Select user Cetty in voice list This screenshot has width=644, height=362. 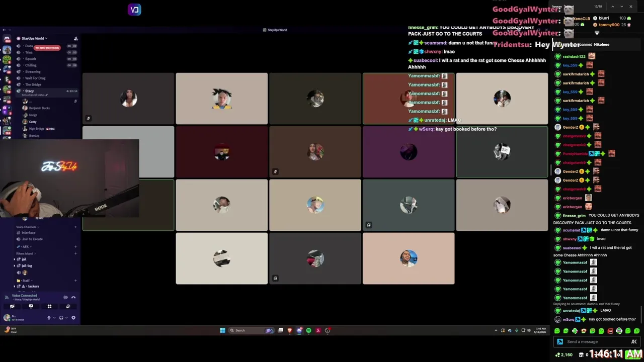(x=33, y=122)
